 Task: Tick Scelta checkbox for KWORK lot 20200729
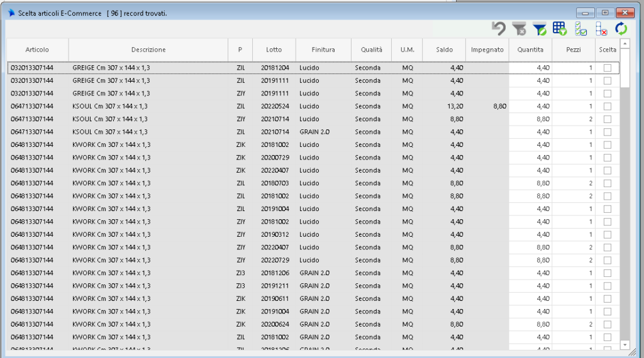(x=608, y=158)
